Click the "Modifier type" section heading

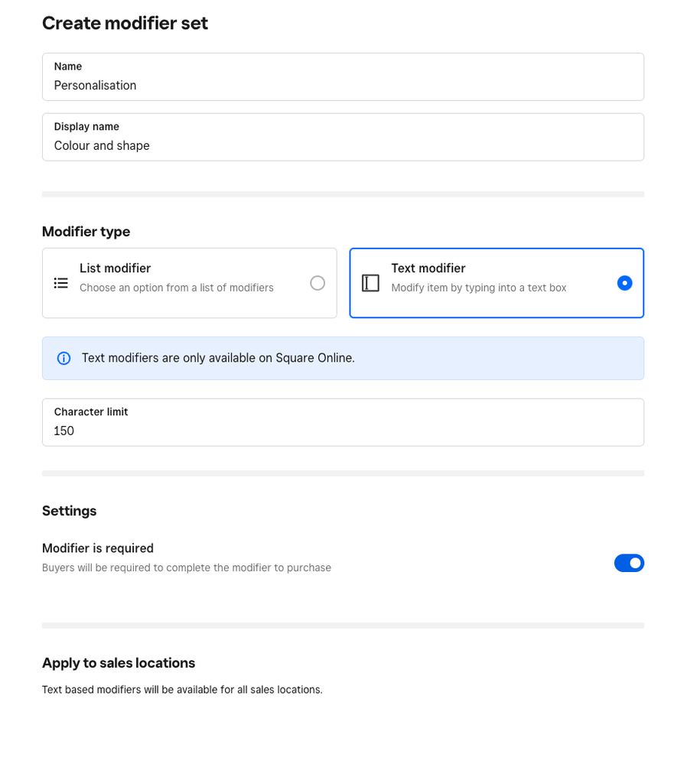click(x=86, y=232)
